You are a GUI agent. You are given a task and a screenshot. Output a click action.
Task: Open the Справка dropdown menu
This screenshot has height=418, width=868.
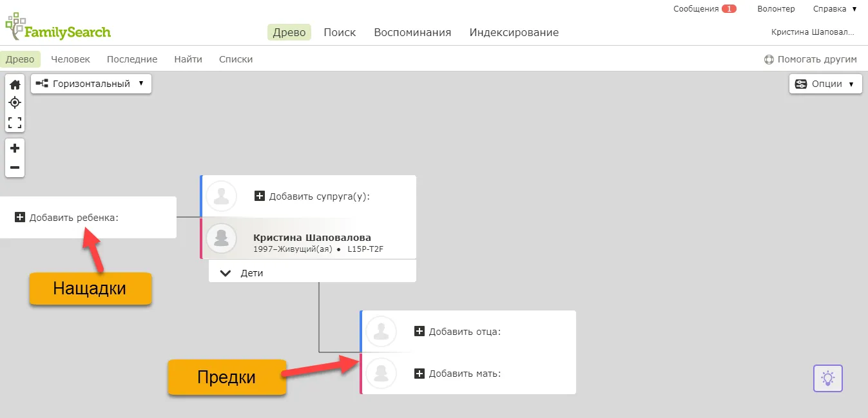pyautogui.click(x=834, y=9)
